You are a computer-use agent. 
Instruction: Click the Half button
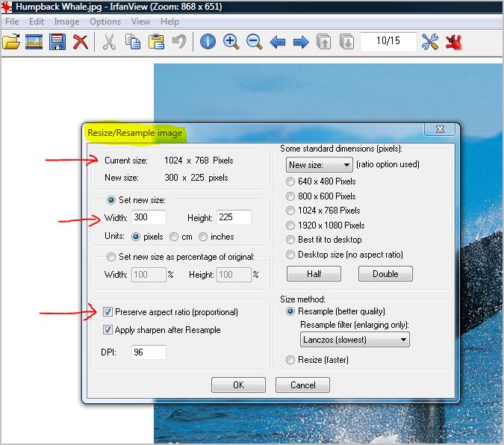tap(314, 274)
